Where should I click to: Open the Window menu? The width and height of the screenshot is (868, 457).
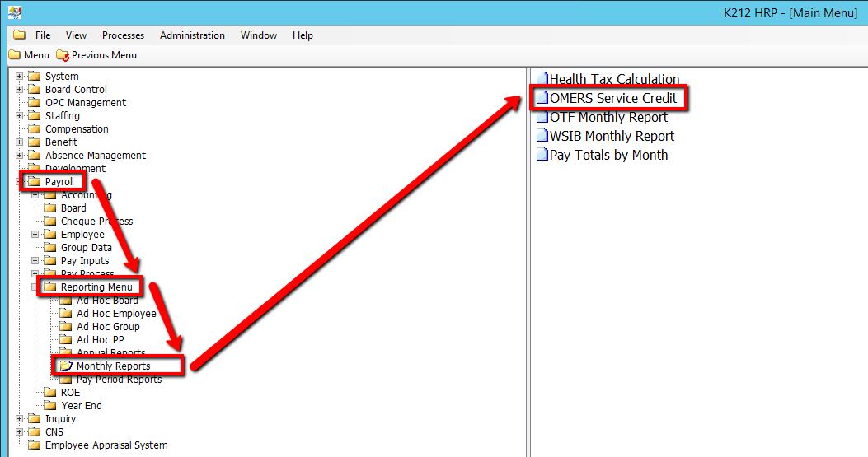click(258, 35)
